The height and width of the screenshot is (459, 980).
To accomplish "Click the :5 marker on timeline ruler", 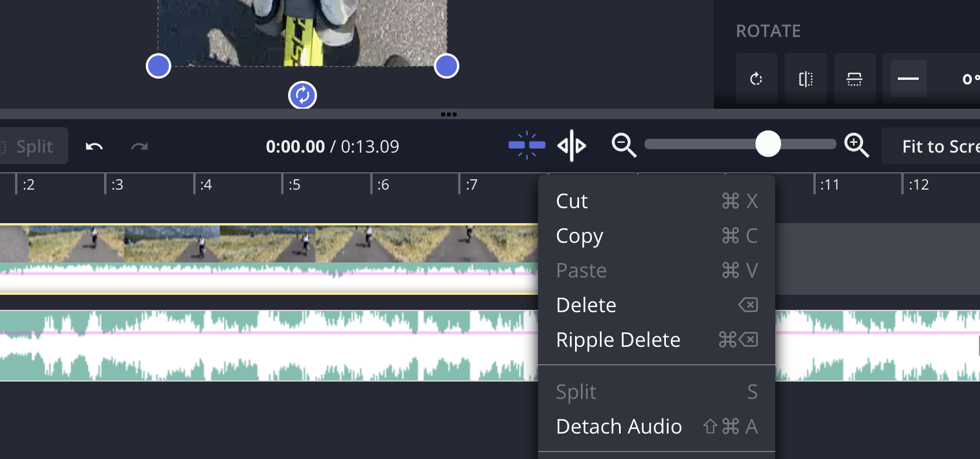I will (294, 184).
